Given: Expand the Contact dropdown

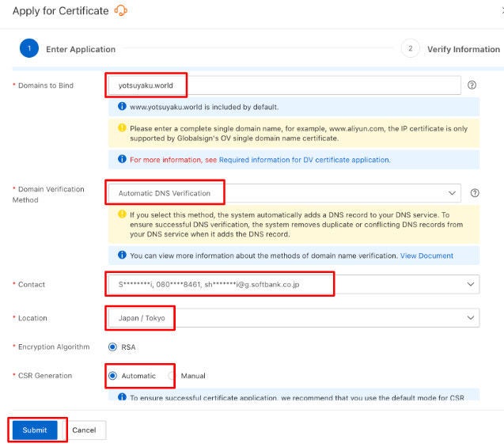Looking at the screenshot, I should [x=470, y=283].
